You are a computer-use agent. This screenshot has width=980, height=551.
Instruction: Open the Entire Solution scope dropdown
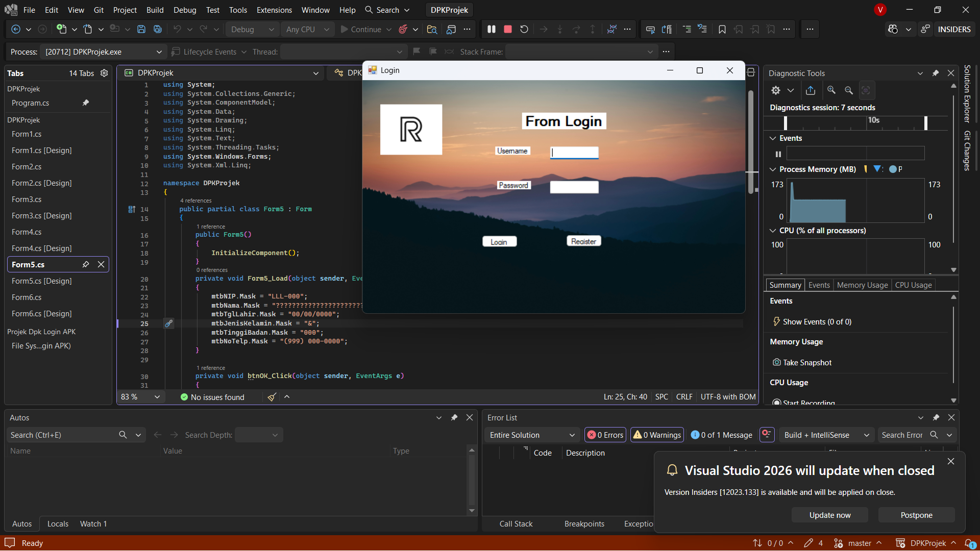[x=532, y=435]
